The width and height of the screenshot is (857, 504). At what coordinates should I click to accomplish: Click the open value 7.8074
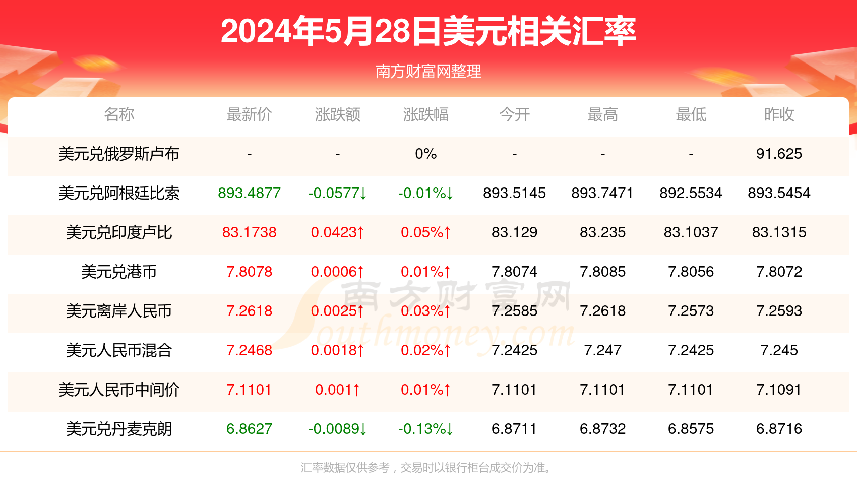pyautogui.click(x=514, y=272)
